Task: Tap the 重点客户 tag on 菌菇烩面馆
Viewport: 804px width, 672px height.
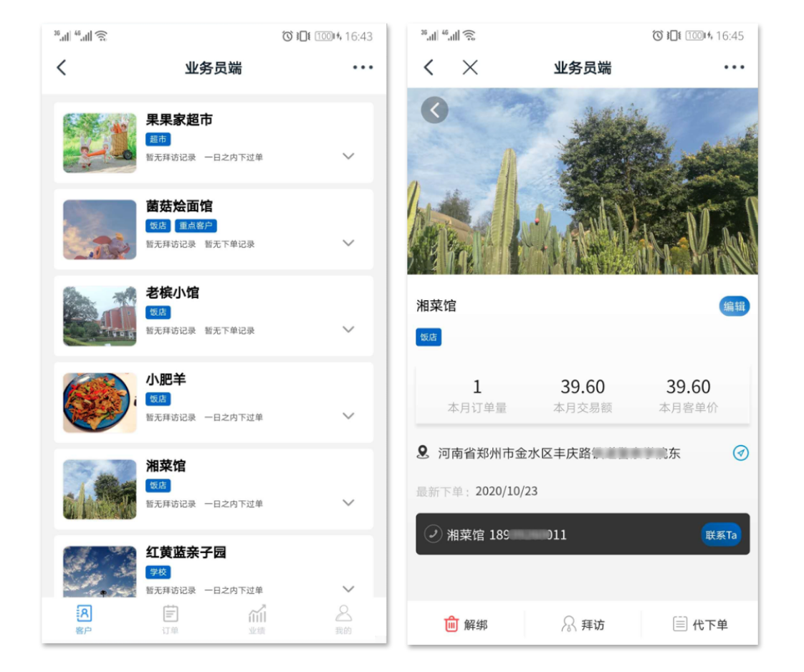Action: click(x=196, y=226)
